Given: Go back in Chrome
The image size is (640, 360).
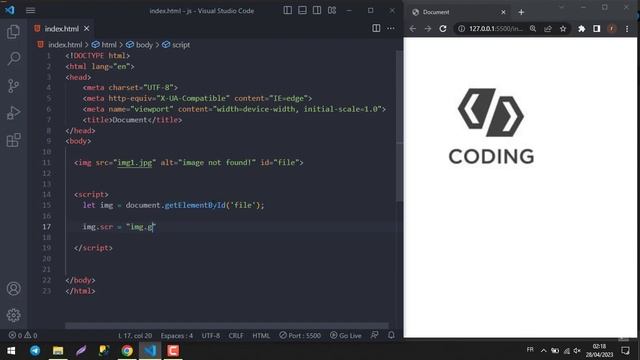Looking at the screenshot, I should point(413,29).
